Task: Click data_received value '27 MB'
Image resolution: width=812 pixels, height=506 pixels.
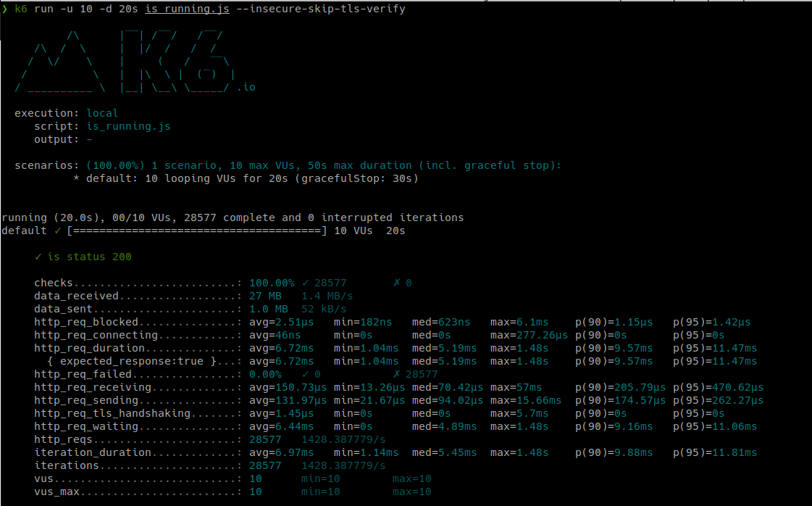Action: tap(265, 296)
